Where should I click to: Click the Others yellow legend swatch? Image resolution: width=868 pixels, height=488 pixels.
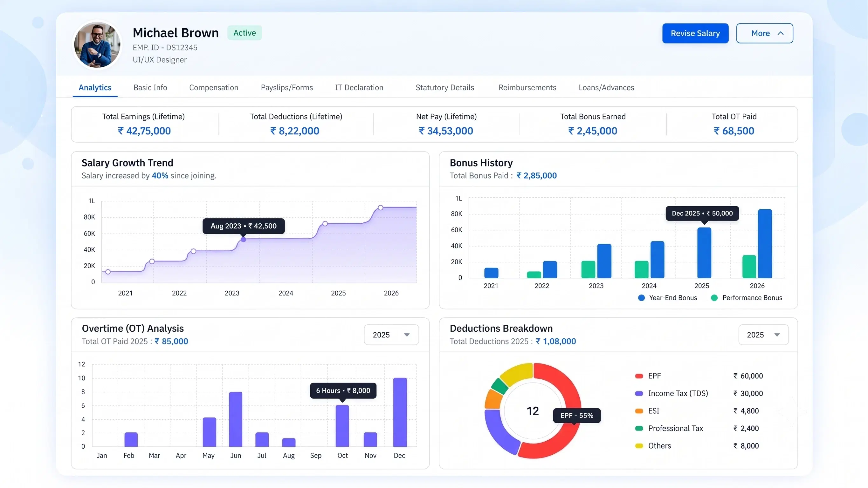(639, 446)
